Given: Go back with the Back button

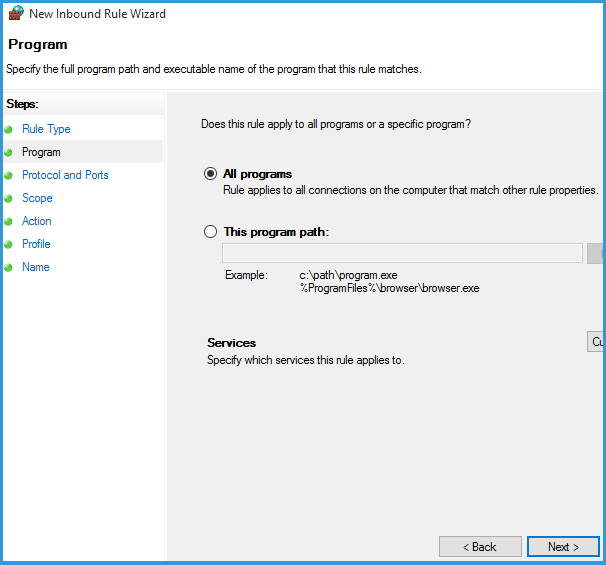Looking at the screenshot, I should pyautogui.click(x=480, y=547).
